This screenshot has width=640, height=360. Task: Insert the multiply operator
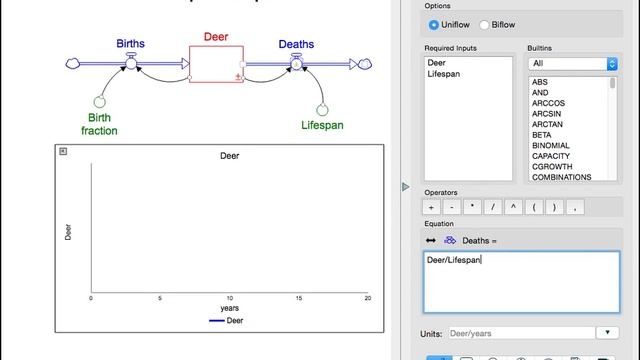(472, 207)
